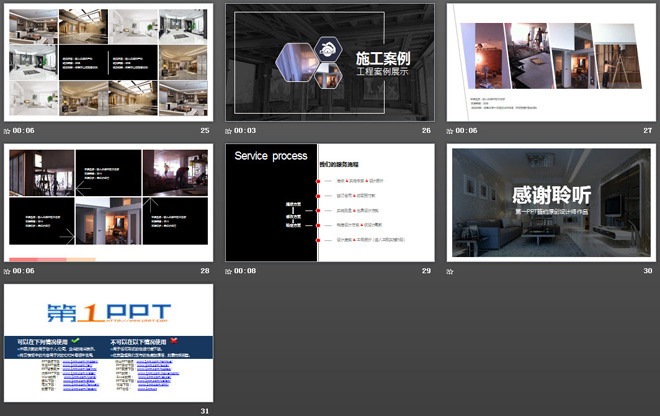
Task: Select the Service process slide
Action: coord(329,203)
